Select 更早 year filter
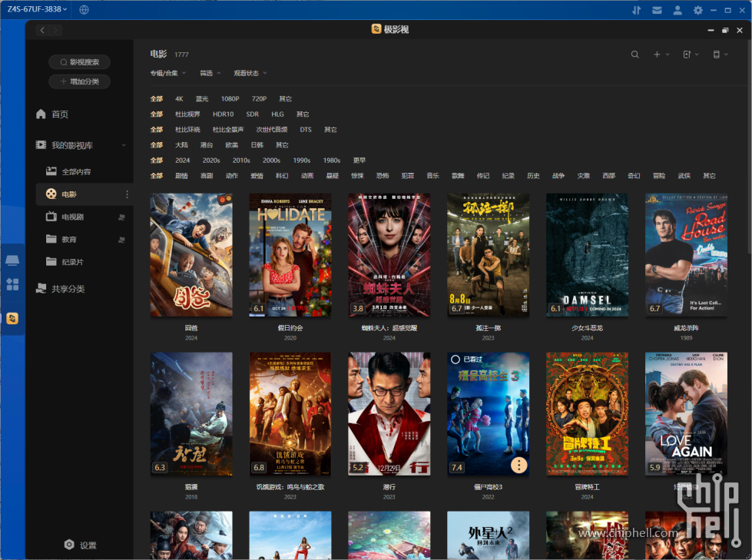This screenshot has width=752, height=560. tap(359, 160)
